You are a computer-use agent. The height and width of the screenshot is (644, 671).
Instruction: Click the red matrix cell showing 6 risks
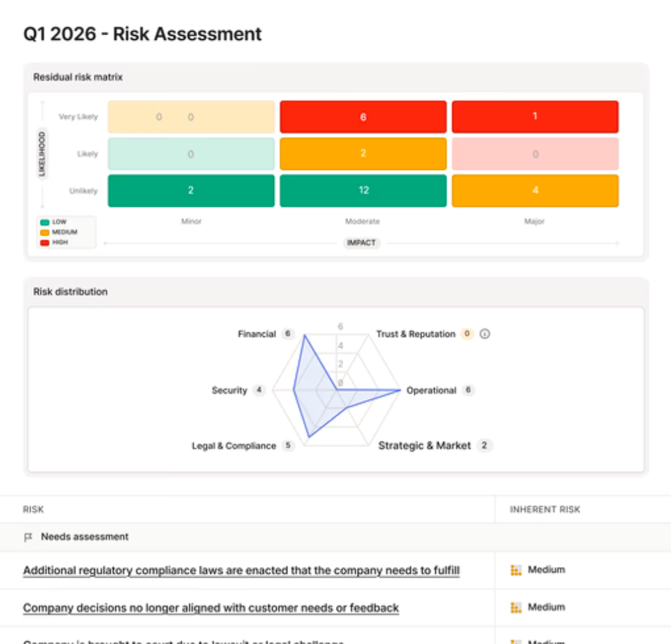click(x=363, y=116)
